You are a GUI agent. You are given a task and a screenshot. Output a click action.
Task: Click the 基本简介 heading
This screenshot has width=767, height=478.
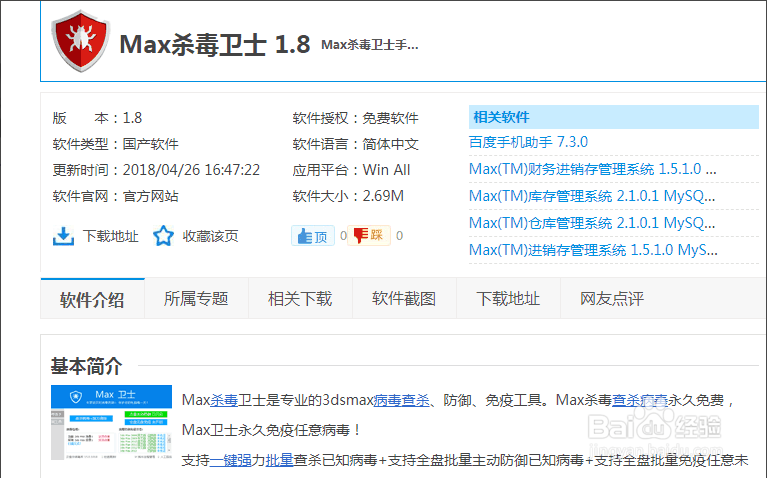(87, 366)
